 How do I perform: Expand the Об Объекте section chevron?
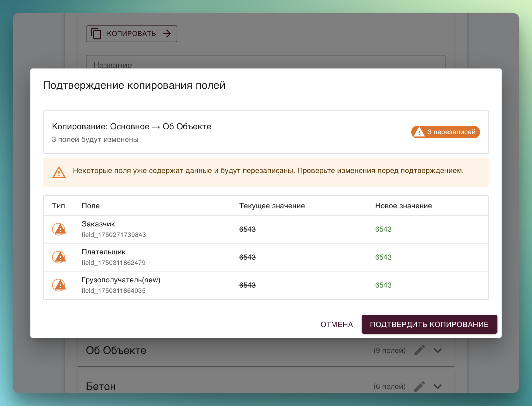pos(438,350)
